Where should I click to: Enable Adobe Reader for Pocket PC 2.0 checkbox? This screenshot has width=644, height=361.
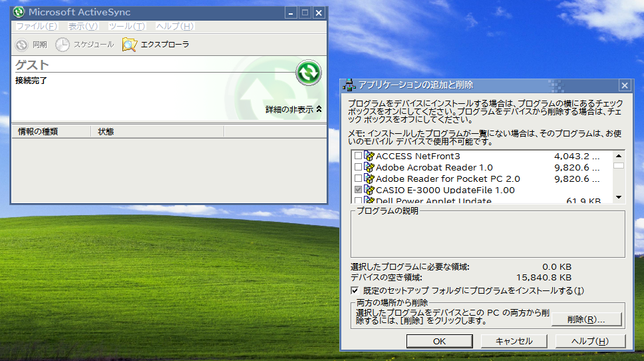359,179
